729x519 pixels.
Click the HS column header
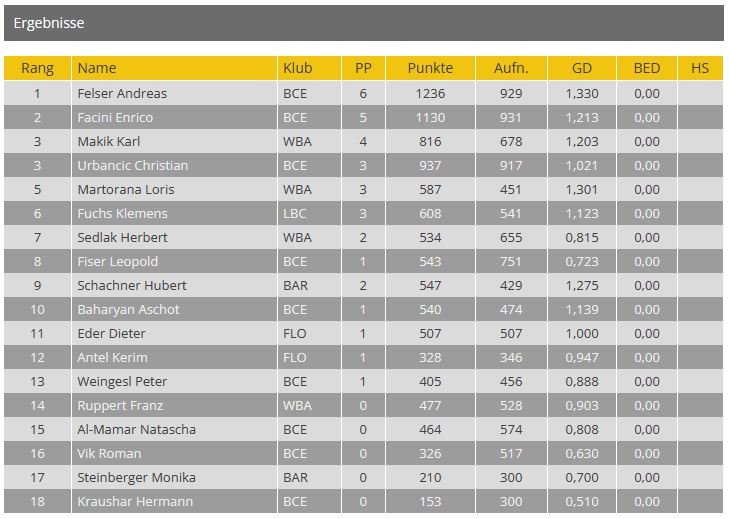[700, 68]
